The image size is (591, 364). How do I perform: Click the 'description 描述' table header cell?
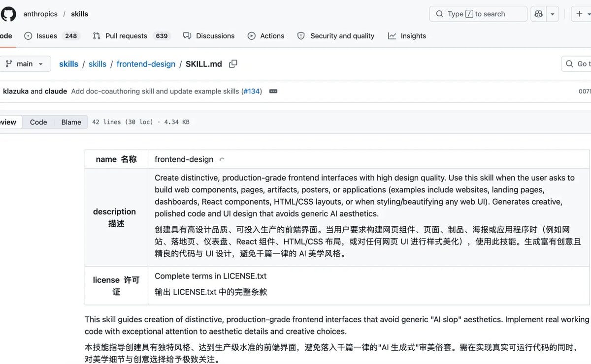(116, 217)
